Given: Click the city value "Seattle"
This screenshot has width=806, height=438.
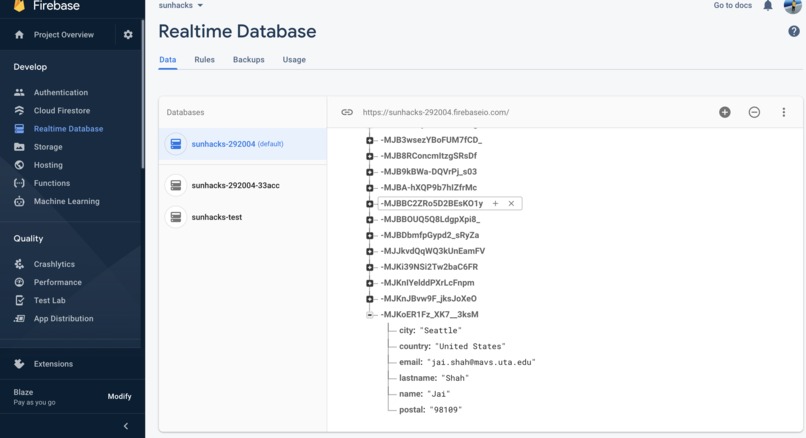Looking at the screenshot, I should pos(441,331).
